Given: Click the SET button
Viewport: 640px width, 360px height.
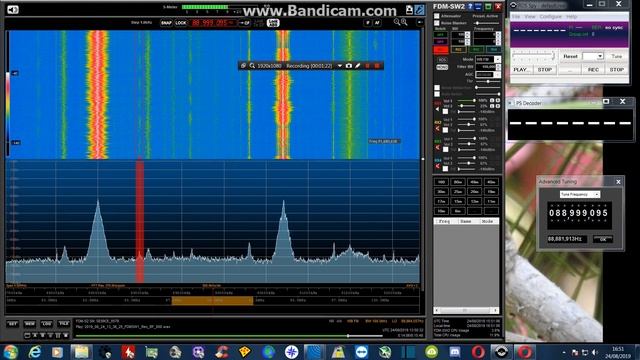Looking at the screenshot, I should (x=13, y=324).
